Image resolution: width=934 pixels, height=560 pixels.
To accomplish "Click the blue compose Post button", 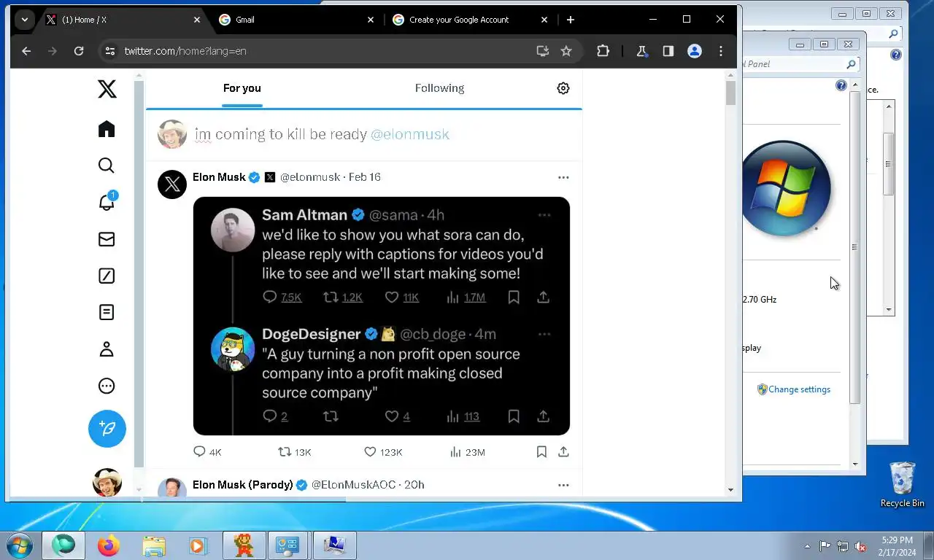I will pyautogui.click(x=107, y=429).
